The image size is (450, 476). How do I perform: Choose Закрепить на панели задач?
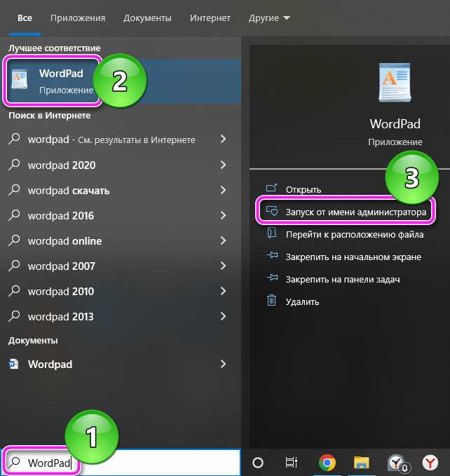pyautogui.click(x=343, y=280)
